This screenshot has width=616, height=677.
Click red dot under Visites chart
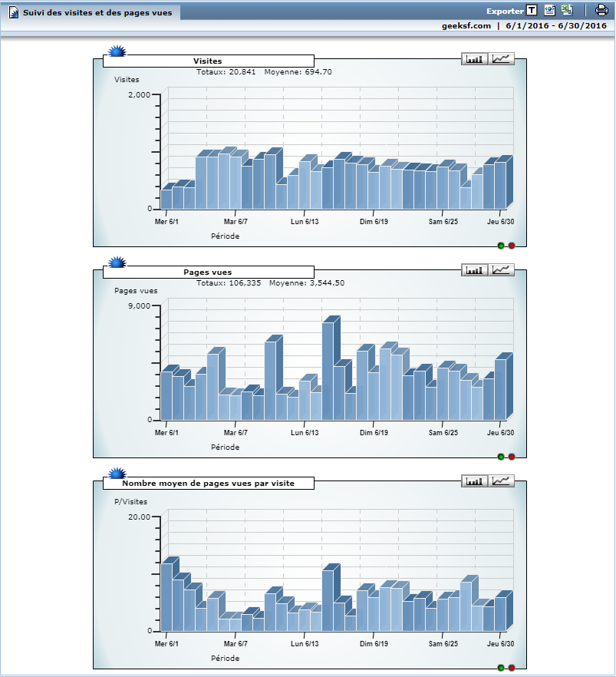[512, 246]
